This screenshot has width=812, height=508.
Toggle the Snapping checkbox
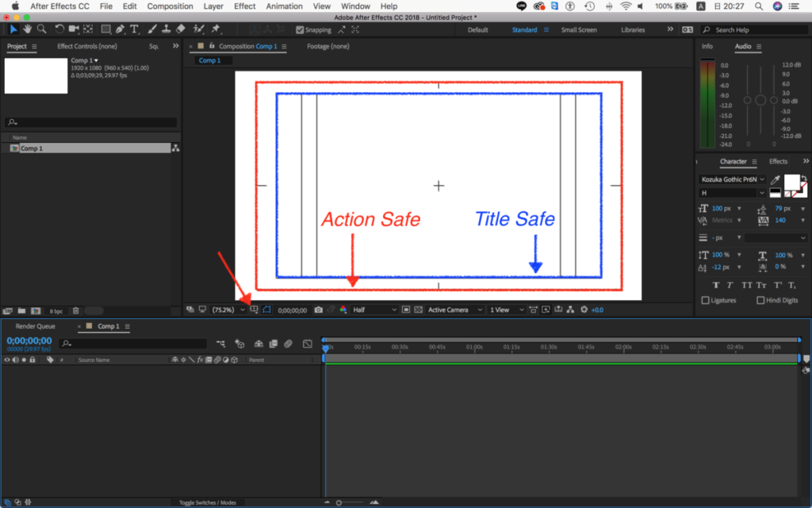point(300,30)
